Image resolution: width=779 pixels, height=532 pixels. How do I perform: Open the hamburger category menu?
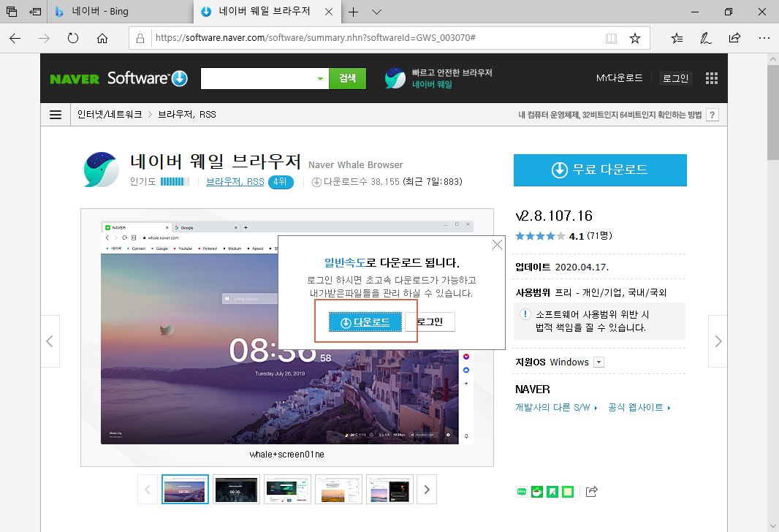[56, 115]
